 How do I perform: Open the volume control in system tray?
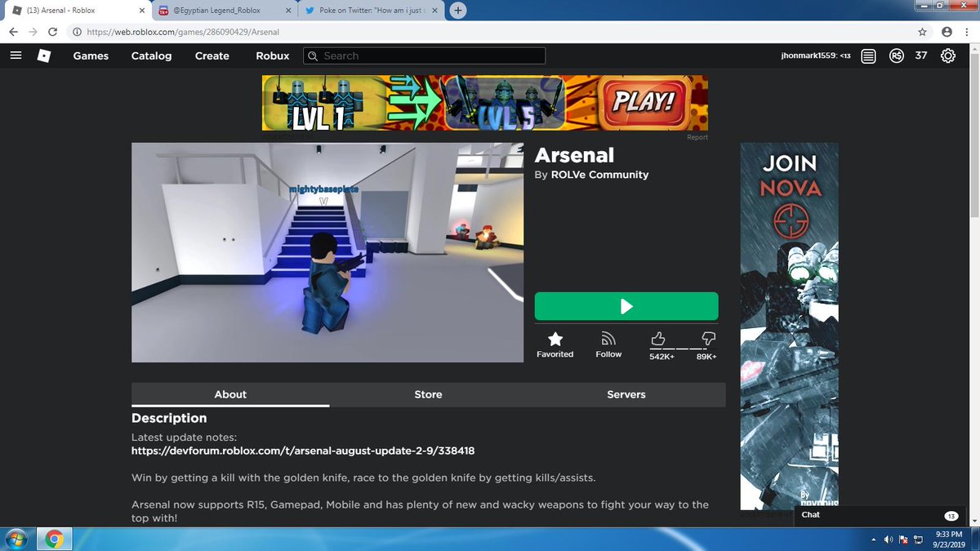pyautogui.click(x=887, y=540)
